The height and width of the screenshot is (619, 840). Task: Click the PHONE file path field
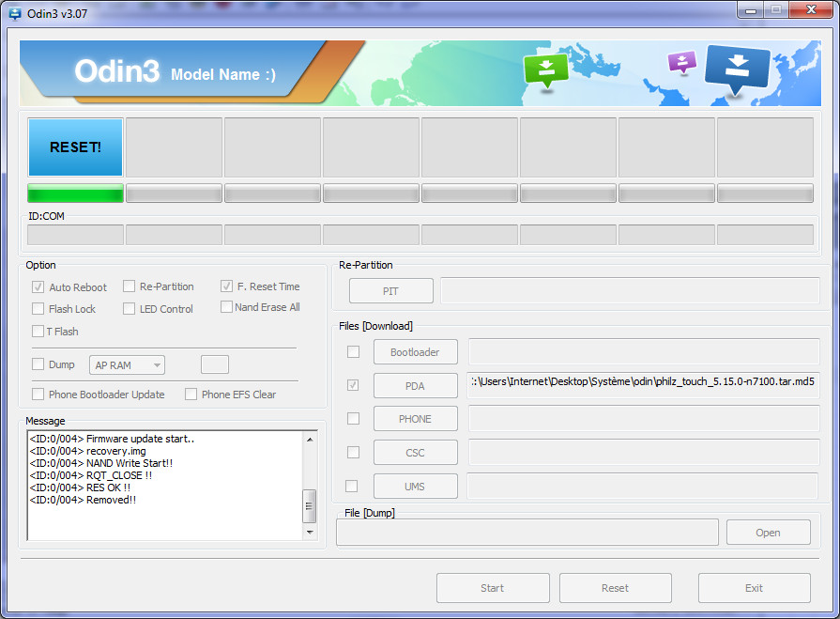[644, 418]
